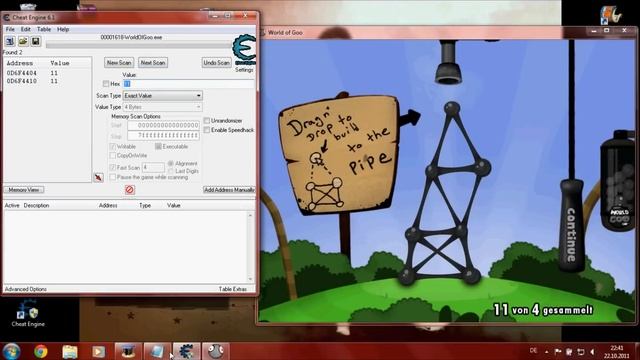This screenshot has height=360, width=640.
Task: Open the Value Type dropdown
Action: (162, 107)
